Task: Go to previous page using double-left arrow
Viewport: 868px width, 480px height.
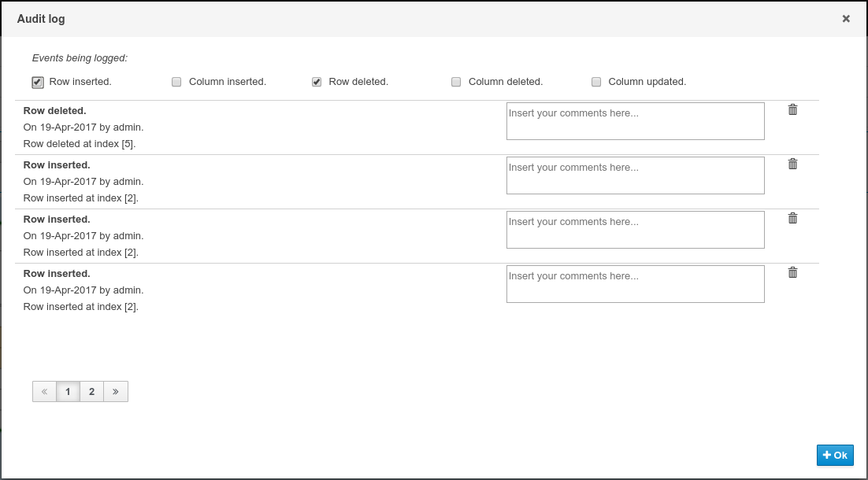Action: 44,392
